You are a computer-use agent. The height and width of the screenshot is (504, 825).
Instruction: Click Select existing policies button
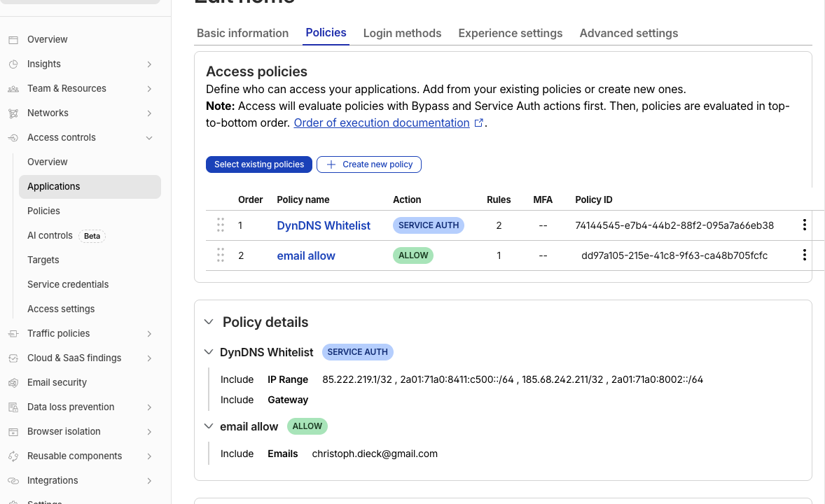259,164
